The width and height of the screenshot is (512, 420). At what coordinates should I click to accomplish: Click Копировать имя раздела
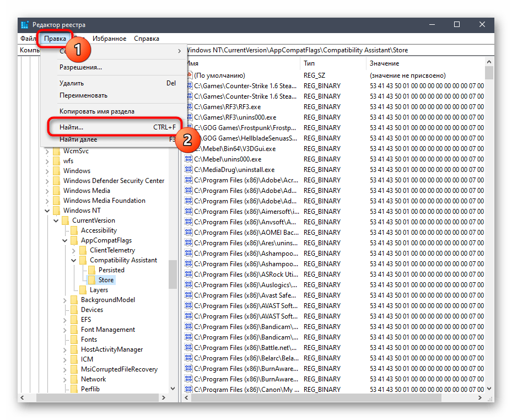coord(114,111)
